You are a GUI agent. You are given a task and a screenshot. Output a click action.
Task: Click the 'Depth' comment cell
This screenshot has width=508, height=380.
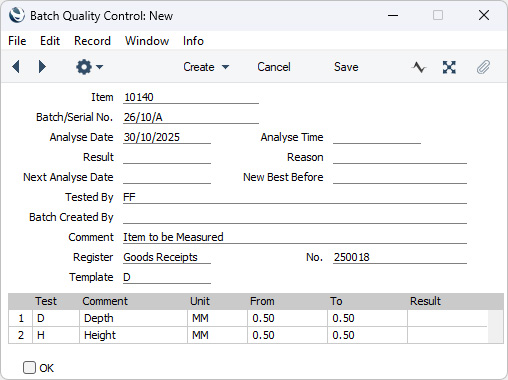[x=133, y=318]
